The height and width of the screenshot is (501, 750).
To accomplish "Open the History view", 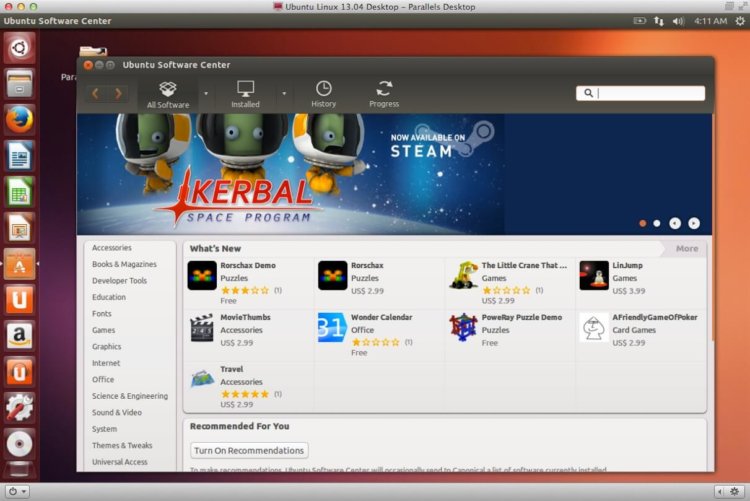I will coord(324,94).
